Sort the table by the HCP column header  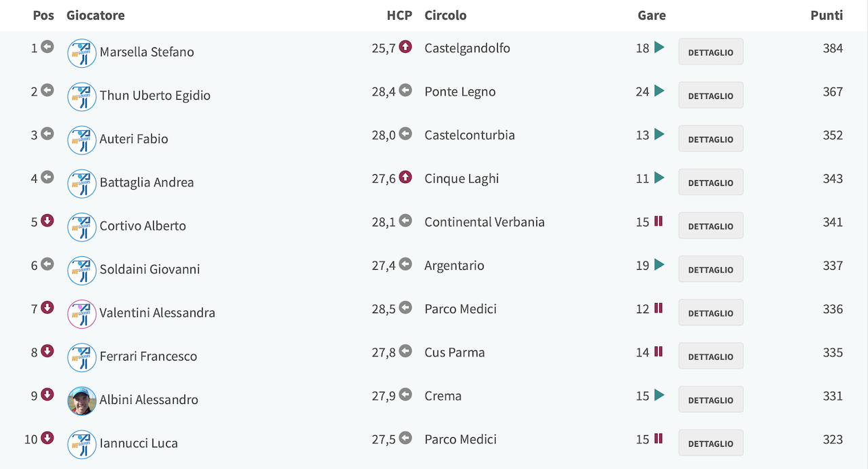click(399, 15)
